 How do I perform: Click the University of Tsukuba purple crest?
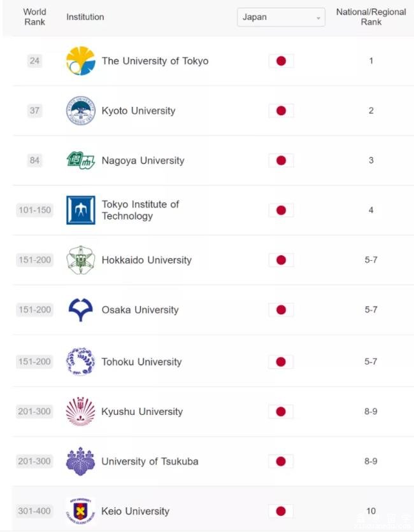click(x=80, y=461)
